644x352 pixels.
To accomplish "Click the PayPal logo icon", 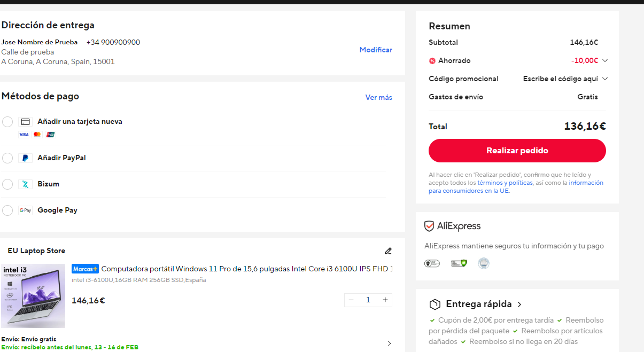I will coord(25,158).
